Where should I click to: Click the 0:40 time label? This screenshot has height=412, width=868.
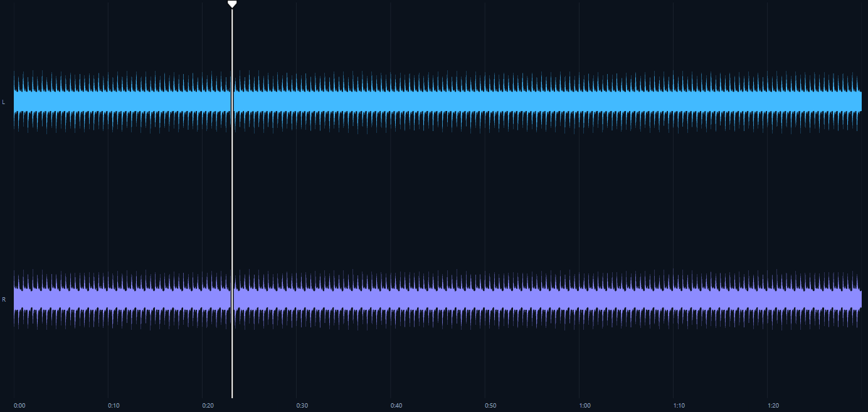[396, 406]
